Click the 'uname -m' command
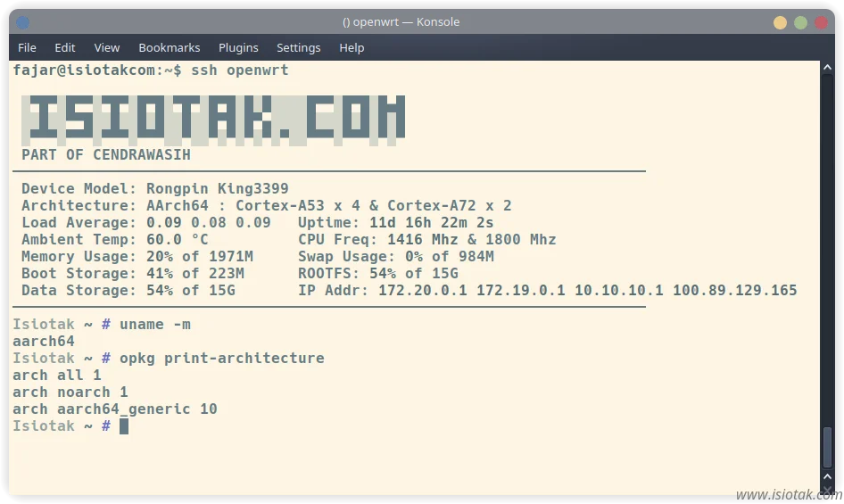844x504 pixels. coord(155,324)
